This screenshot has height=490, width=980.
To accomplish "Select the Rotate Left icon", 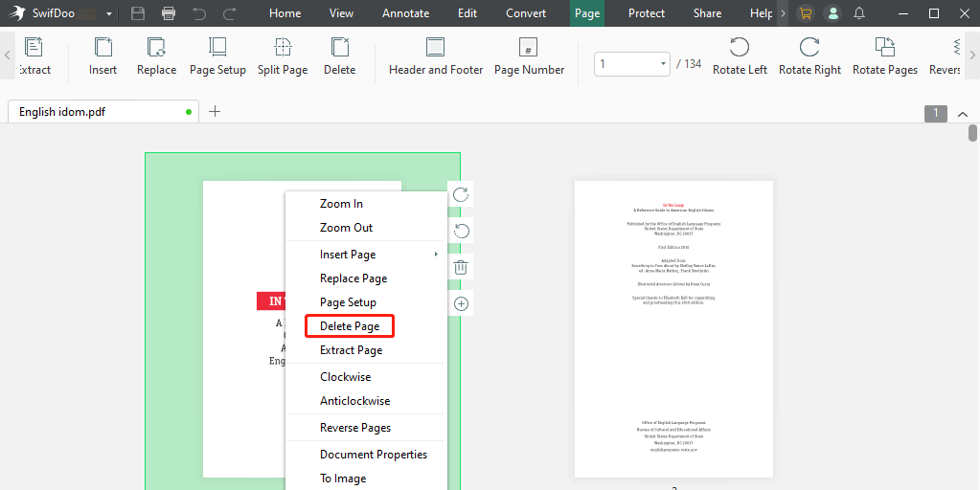I will click(740, 48).
